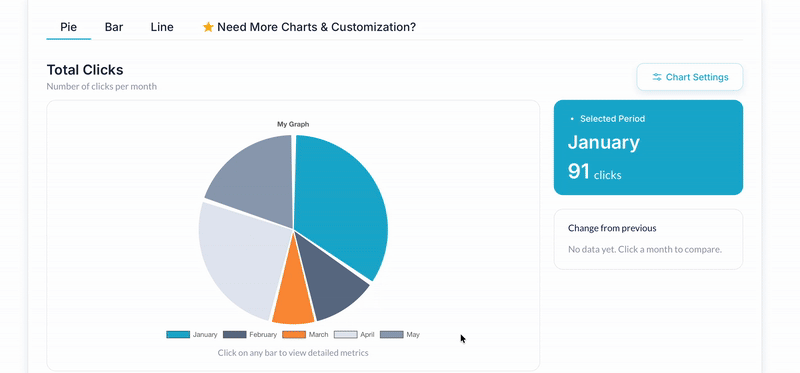Click the Total Clicks heading
The image size is (800, 373).
[x=85, y=70]
